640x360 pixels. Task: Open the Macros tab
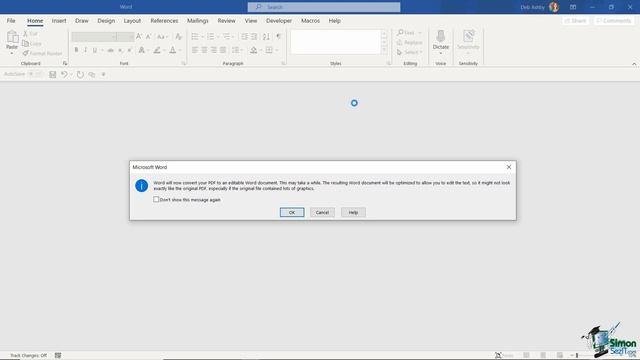pos(310,20)
